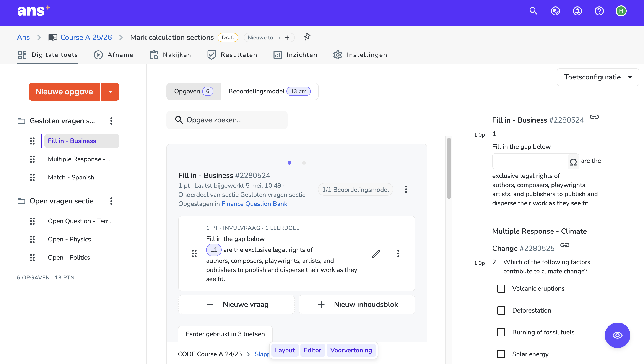Viewport: 644px width, 364px height.
Task: Open special characters Omega button in gap field
Action: (x=573, y=162)
